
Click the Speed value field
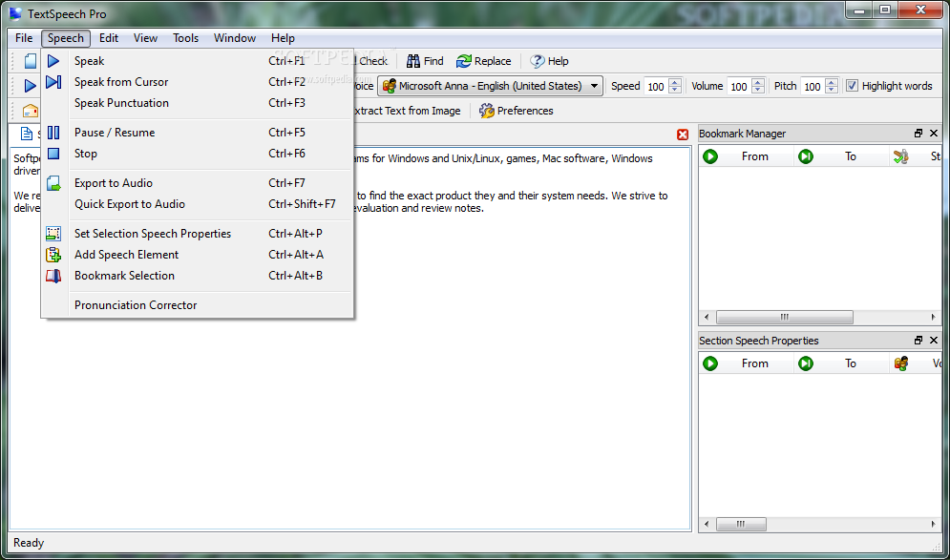[656, 86]
